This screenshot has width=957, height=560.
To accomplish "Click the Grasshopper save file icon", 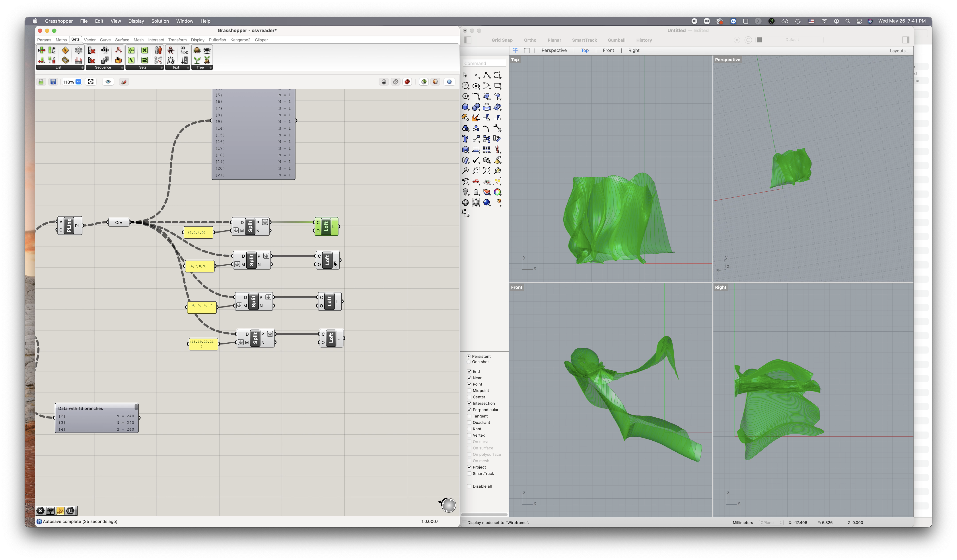I will (x=53, y=82).
